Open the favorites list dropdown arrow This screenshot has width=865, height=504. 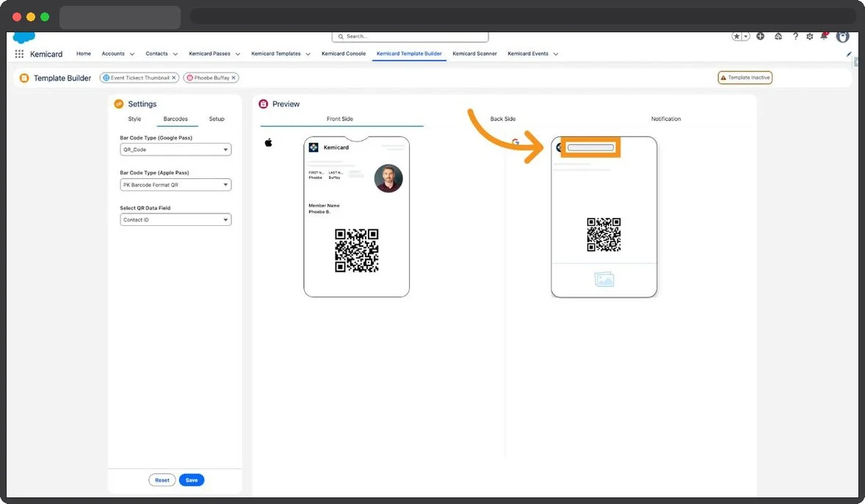click(746, 37)
